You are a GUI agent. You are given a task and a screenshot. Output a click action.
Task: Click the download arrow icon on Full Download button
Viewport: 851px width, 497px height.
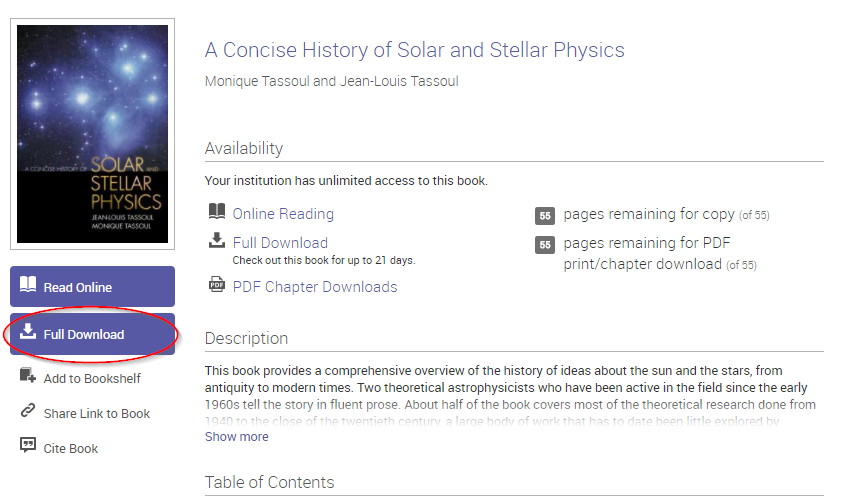click(28, 333)
